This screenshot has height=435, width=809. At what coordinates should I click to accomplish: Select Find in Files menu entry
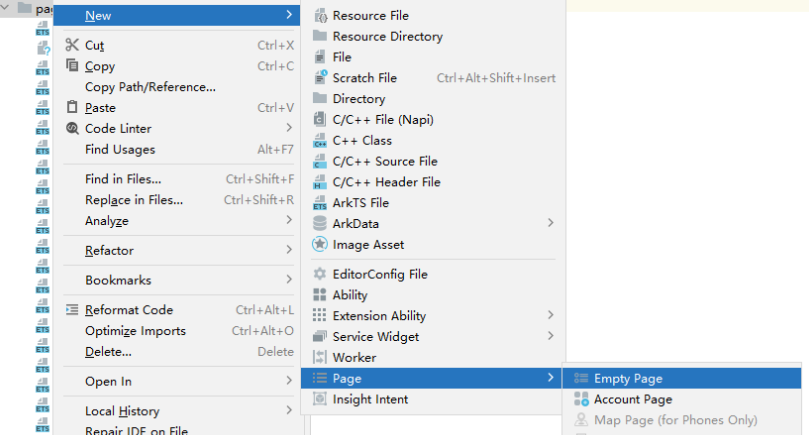(123, 179)
